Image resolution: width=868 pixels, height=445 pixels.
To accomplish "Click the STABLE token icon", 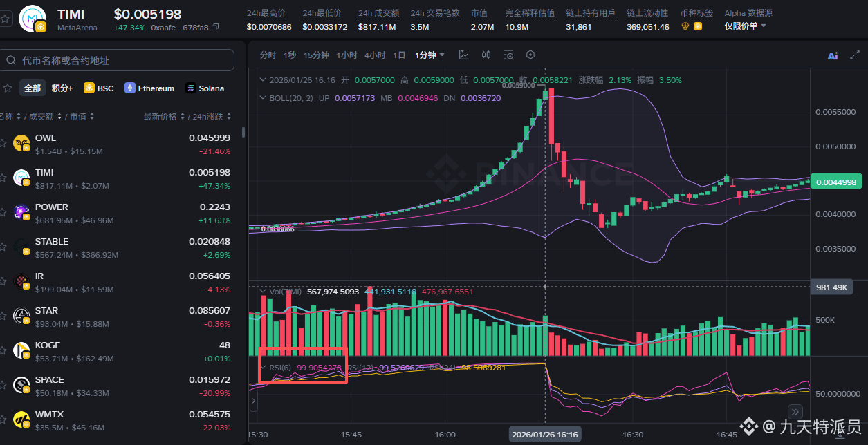I will 21,247.
